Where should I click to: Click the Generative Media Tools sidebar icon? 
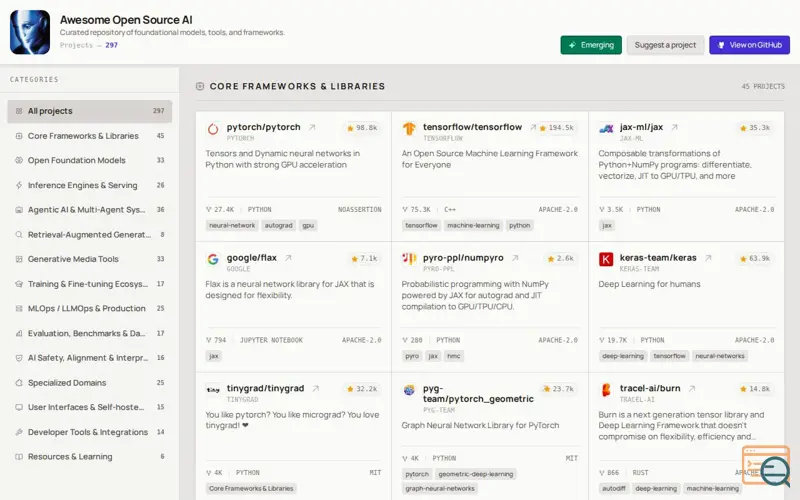pyautogui.click(x=19, y=259)
